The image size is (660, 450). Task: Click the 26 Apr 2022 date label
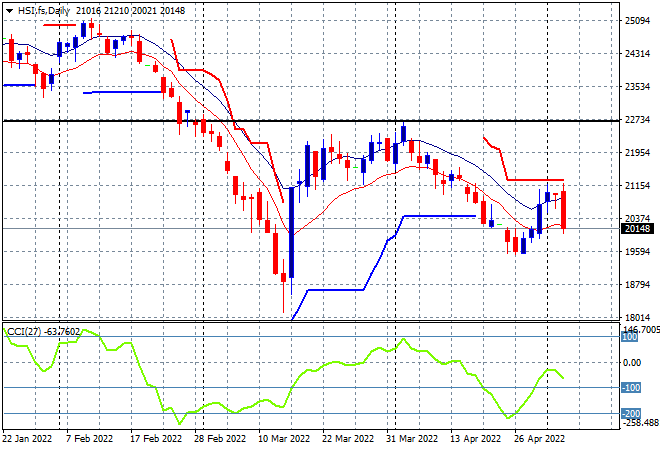[540, 439]
